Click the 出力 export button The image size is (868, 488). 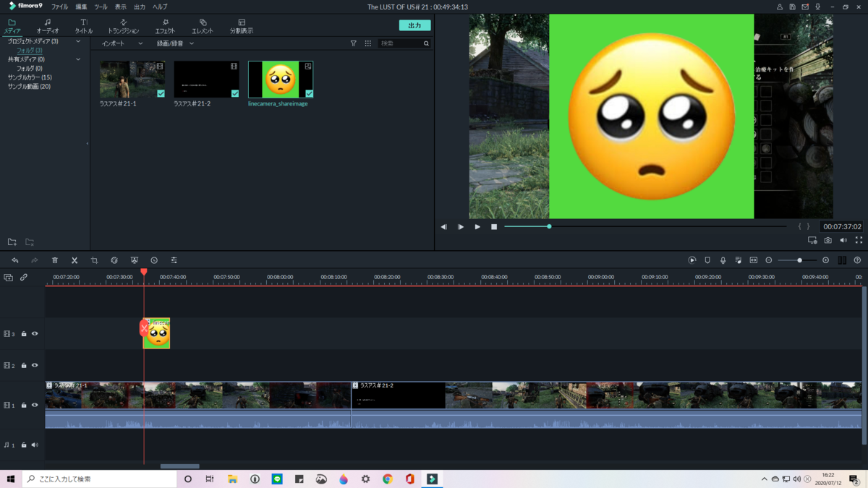click(x=414, y=25)
